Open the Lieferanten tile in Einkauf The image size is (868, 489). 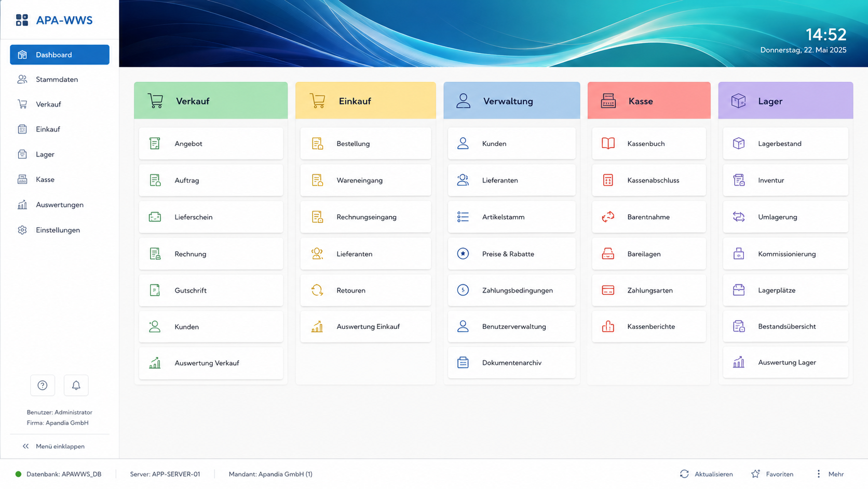pos(365,254)
